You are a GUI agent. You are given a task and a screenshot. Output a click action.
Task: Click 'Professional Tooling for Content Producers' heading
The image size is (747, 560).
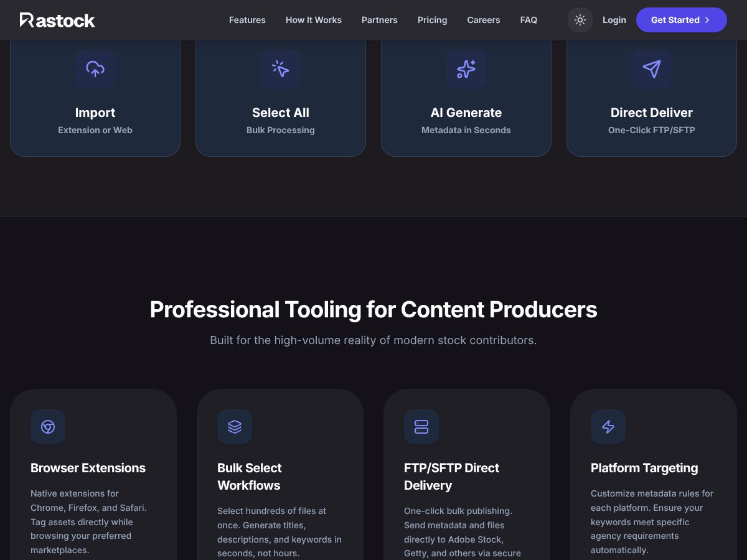pos(374,309)
